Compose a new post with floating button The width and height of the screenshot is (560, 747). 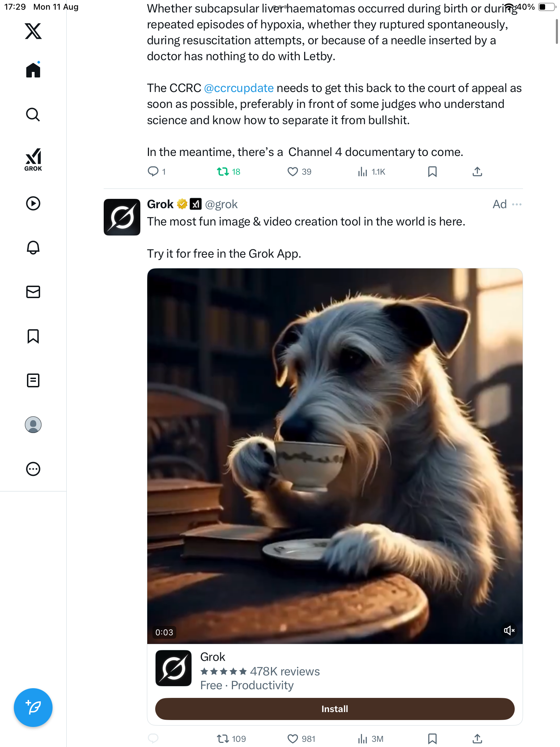click(x=33, y=707)
